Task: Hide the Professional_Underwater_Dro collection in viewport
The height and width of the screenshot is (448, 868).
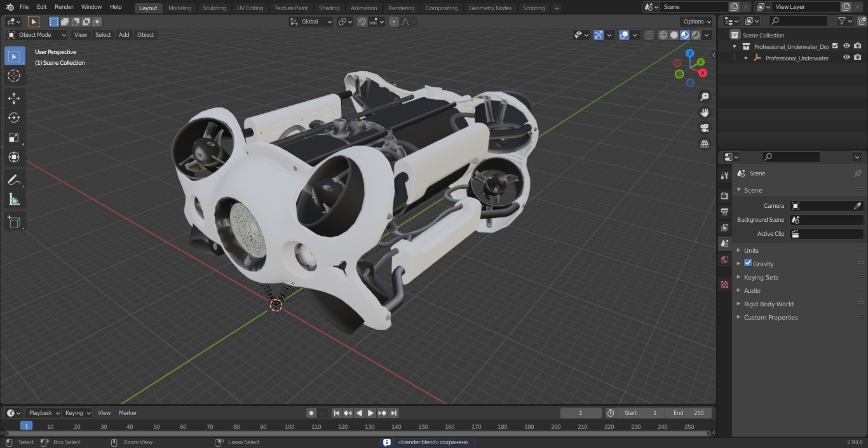Action: pyautogui.click(x=846, y=46)
